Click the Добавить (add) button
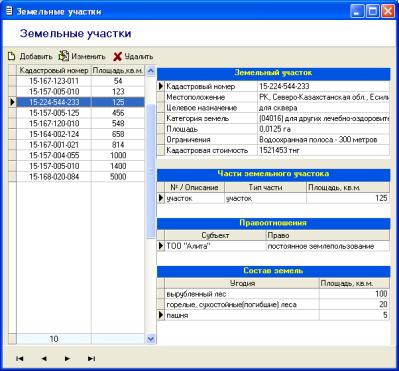This screenshot has width=399, height=371. point(30,56)
